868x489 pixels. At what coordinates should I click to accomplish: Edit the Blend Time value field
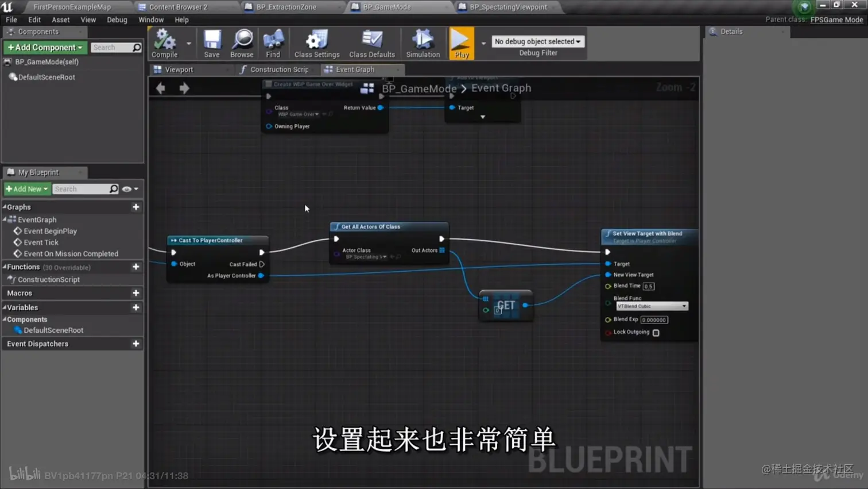pyautogui.click(x=648, y=286)
